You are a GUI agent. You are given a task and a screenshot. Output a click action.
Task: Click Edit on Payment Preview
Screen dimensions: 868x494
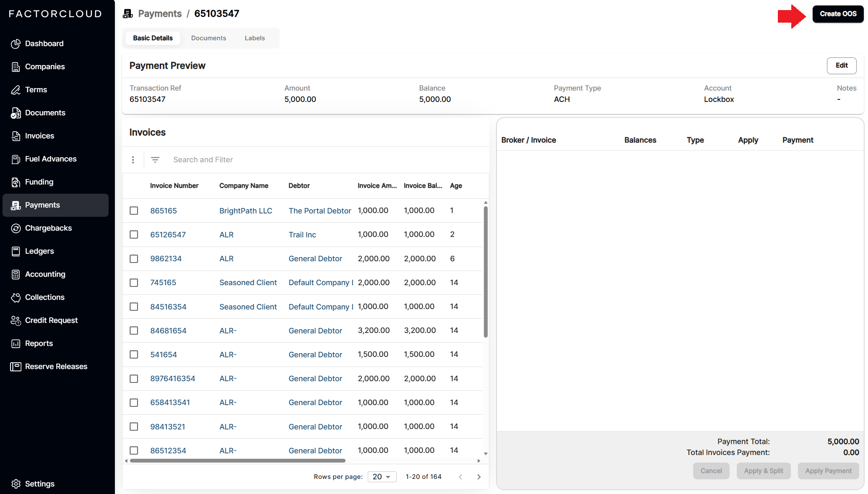[x=842, y=65]
